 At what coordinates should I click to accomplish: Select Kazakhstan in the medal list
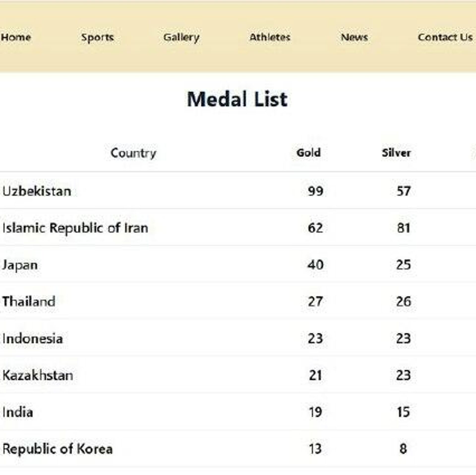[38, 375]
